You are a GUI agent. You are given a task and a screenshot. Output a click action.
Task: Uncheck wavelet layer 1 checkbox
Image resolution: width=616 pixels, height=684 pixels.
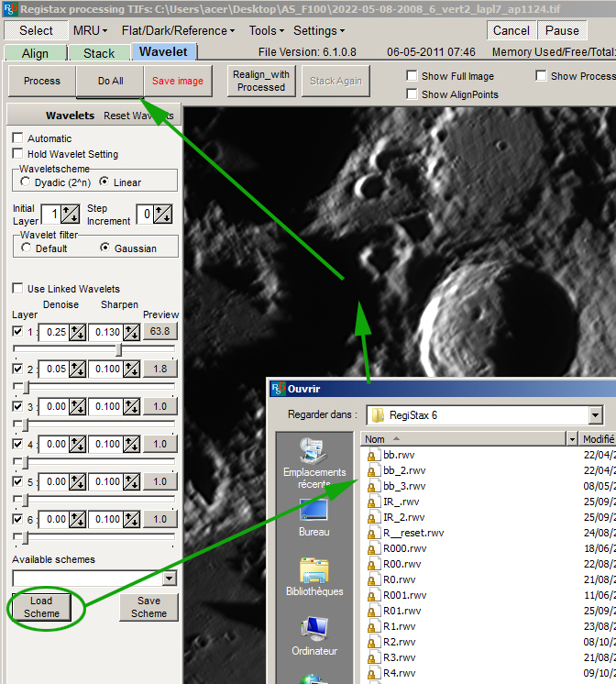(17, 332)
